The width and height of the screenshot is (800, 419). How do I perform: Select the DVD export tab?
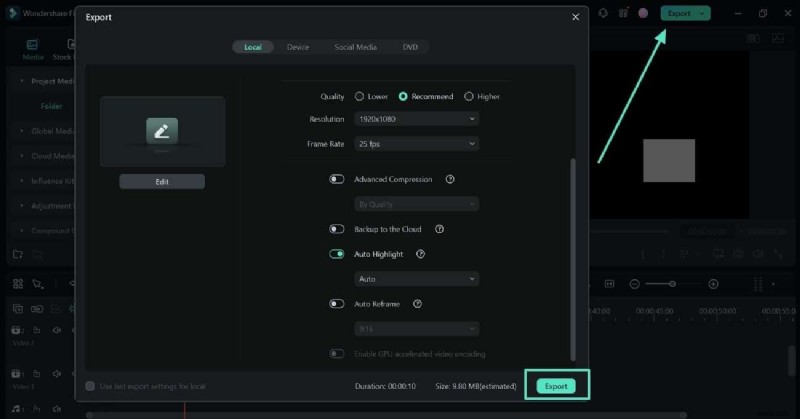[410, 47]
